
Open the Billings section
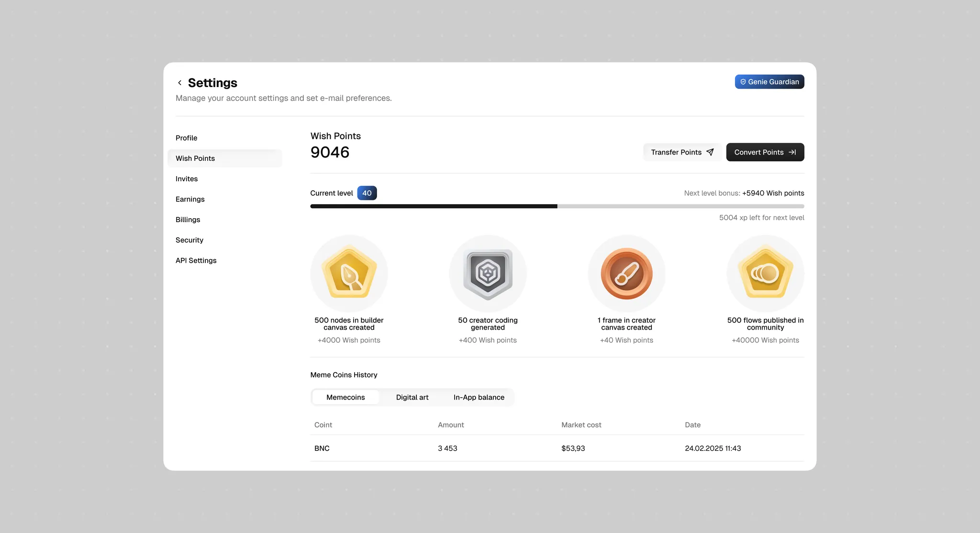(x=188, y=220)
